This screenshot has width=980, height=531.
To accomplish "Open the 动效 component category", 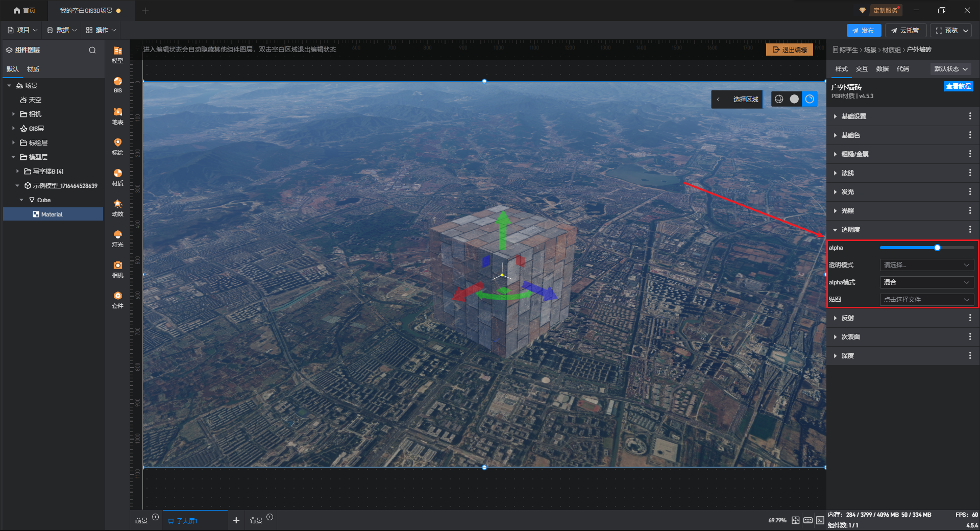I will (117, 208).
